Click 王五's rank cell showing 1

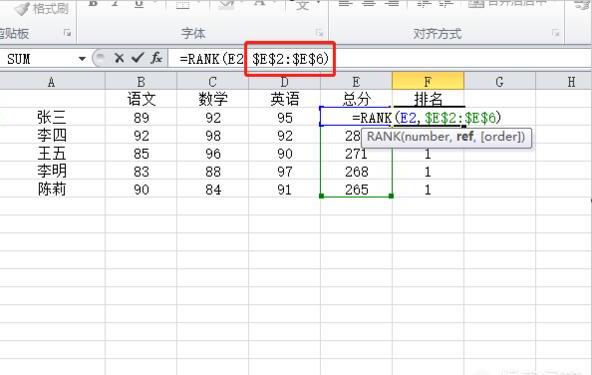tap(428, 154)
